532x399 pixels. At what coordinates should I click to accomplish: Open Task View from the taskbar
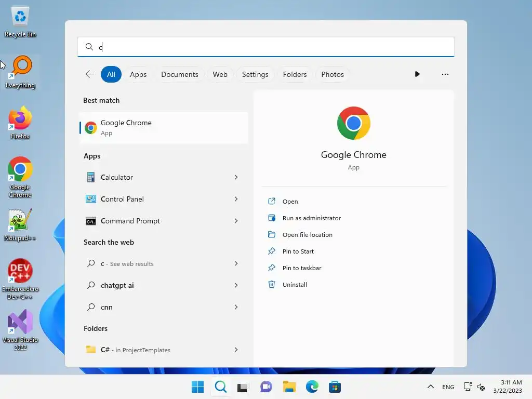point(243,387)
